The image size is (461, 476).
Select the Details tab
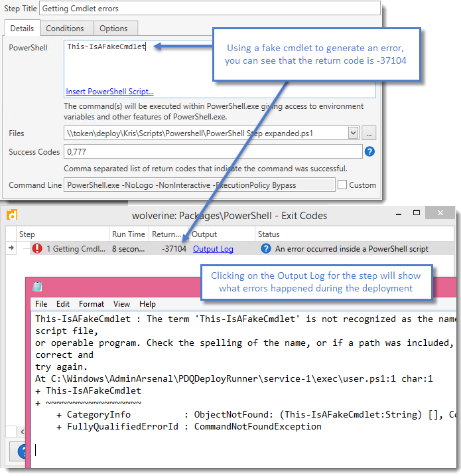tap(22, 29)
